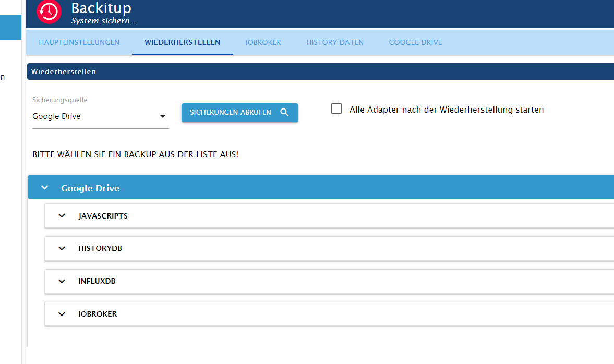This screenshot has height=364, width=614.
Task: Select the Wiederherstellen tab
Action: [x=183, y=42]
